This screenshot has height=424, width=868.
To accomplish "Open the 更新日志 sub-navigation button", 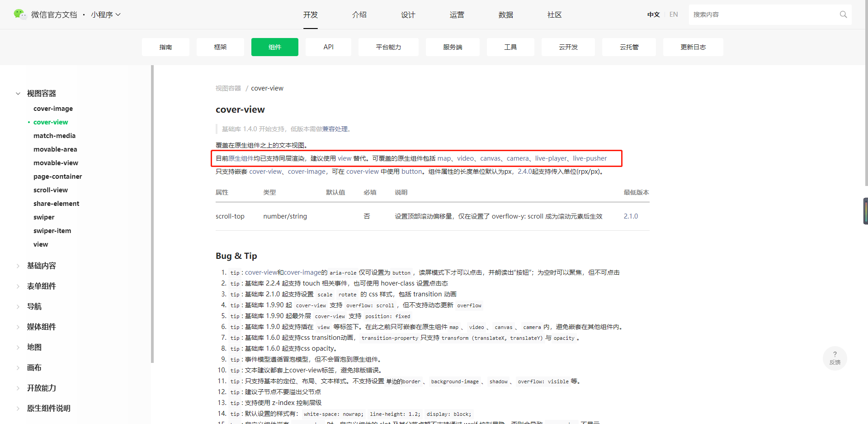I will [x=693, y=47].
